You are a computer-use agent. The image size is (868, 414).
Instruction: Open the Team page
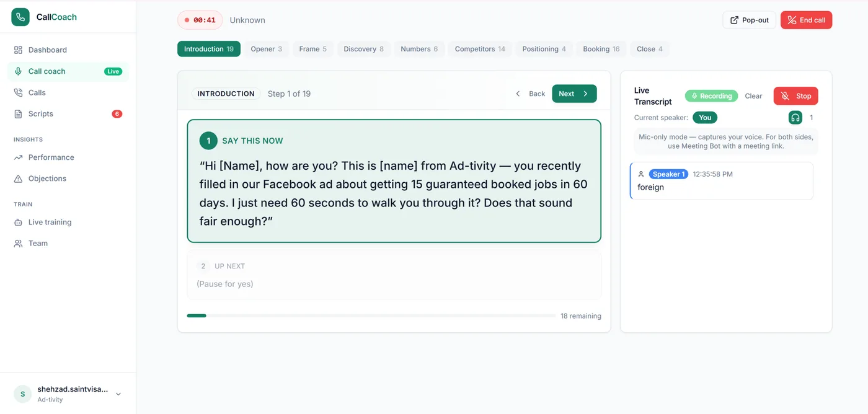[68, 243]
